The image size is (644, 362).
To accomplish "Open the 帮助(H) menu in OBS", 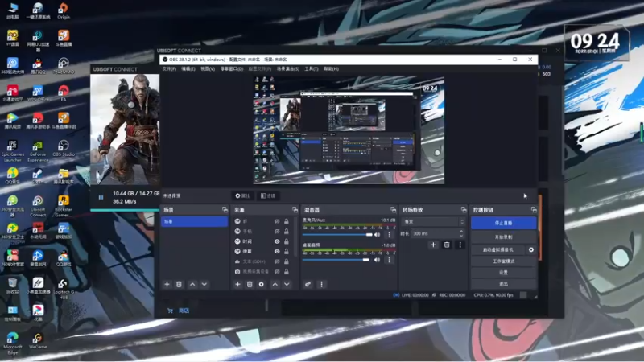I will 331,69.
